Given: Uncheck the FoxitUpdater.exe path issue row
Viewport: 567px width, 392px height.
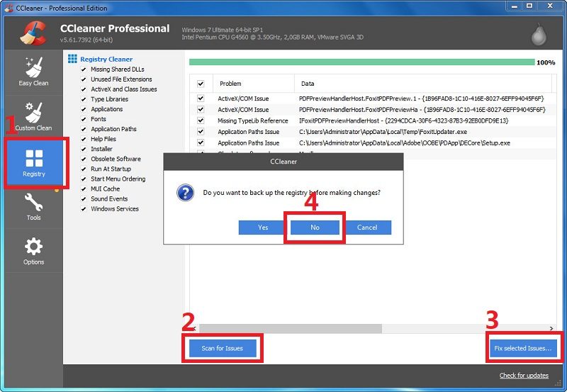Looking at the screenshot, I should 201,132.
